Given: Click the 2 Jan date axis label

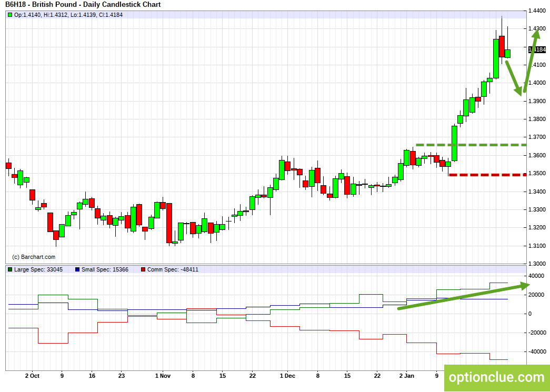Looking at the screenshot, I should (x=406, y=376).
